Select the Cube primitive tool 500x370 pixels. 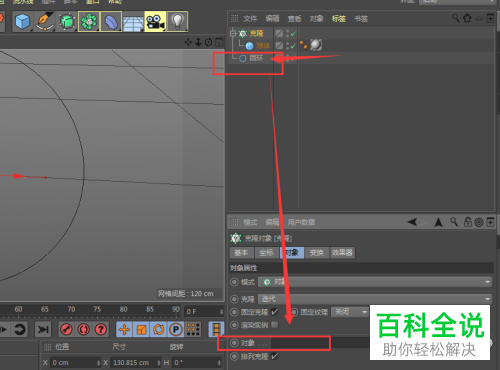pos(22,22)
